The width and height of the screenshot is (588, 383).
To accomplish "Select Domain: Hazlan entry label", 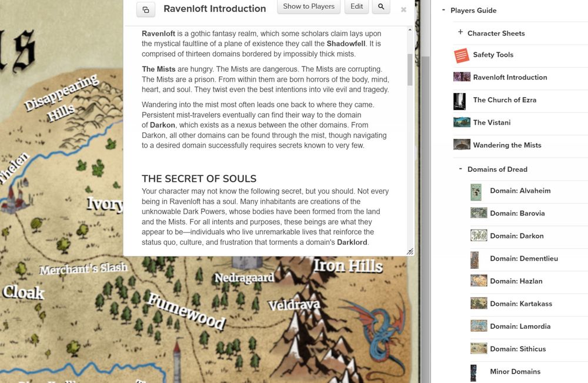I will (x=516, y=281).
